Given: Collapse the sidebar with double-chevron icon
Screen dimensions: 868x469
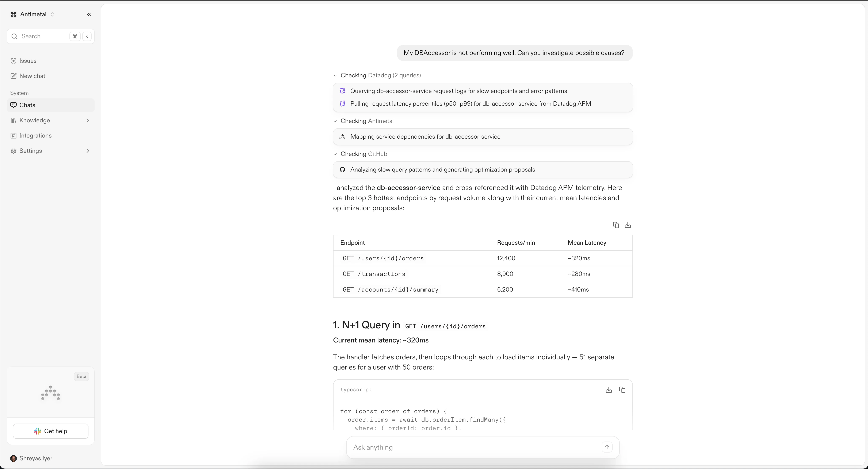Looking at the screenshot, I should click(89, 14).
